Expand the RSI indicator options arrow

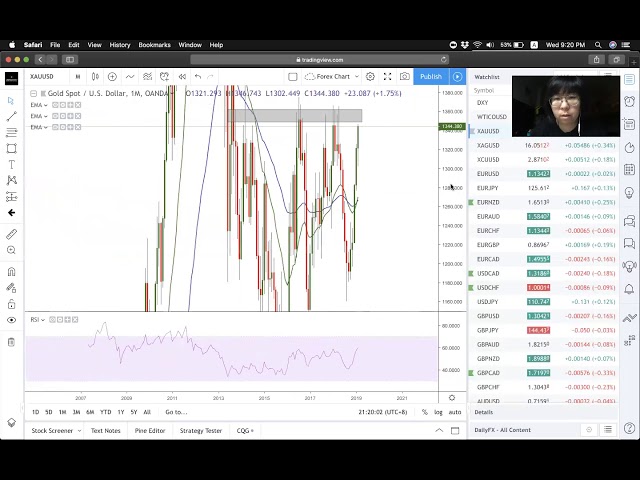click(x=48, y=320)
